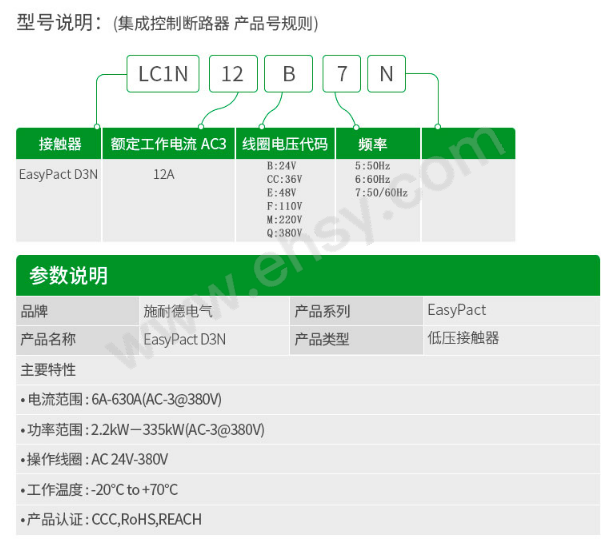
Task: Click the 接触器 column header
Action: [59, 144]
